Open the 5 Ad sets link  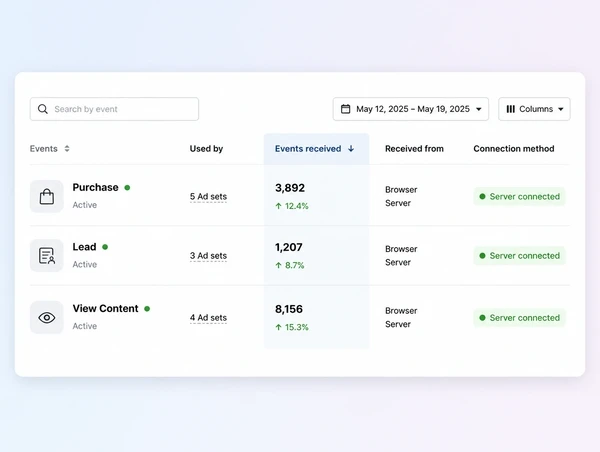(209, 196)
